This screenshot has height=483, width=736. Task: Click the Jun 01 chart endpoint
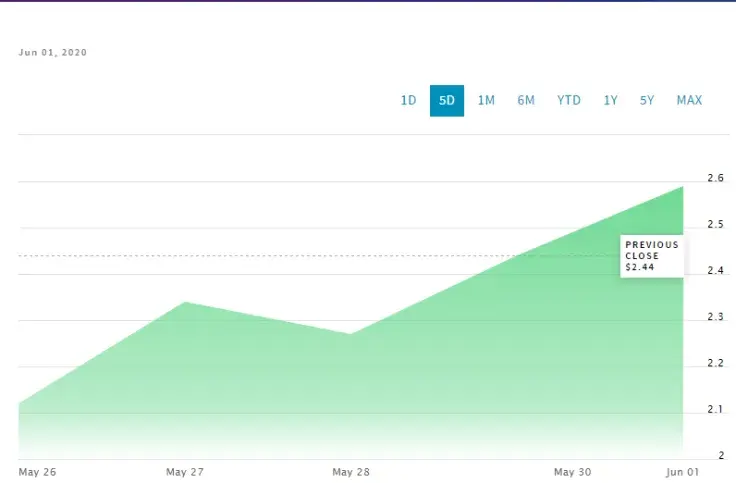point(682,187)
